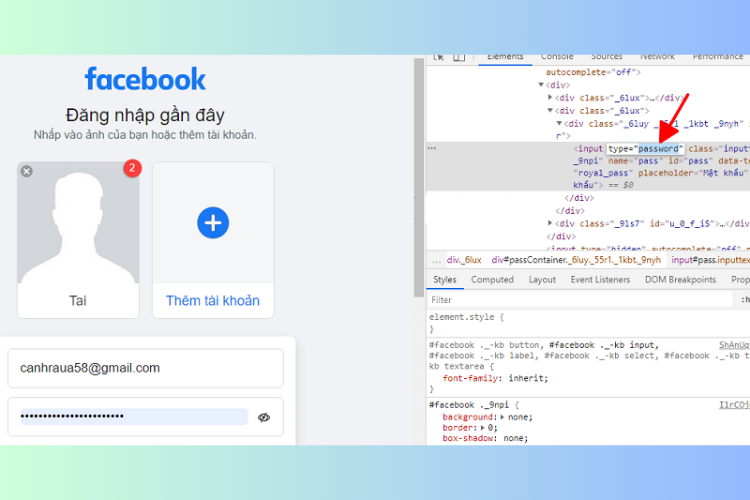This screenshot has width=750, height=500.
Task: Select the DevTools inspect element icon
Action: point(438,57)
